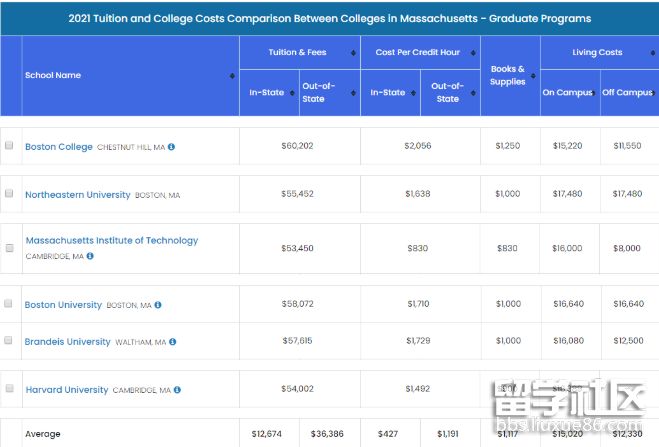Tick the Brandeis University checkbox
Screen dimensions: 659x447
point(8,340)
